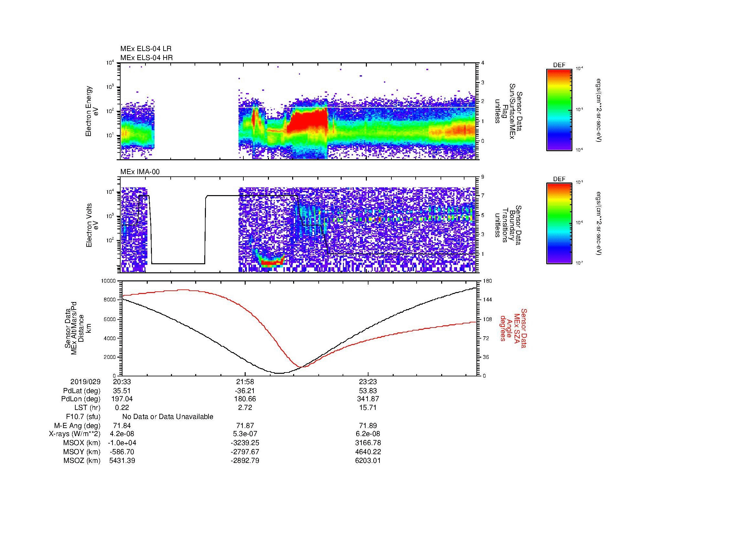Screen dimensions: 756x534
Task: Click PdLon value '341.87'
Action: tap(368, 399)
